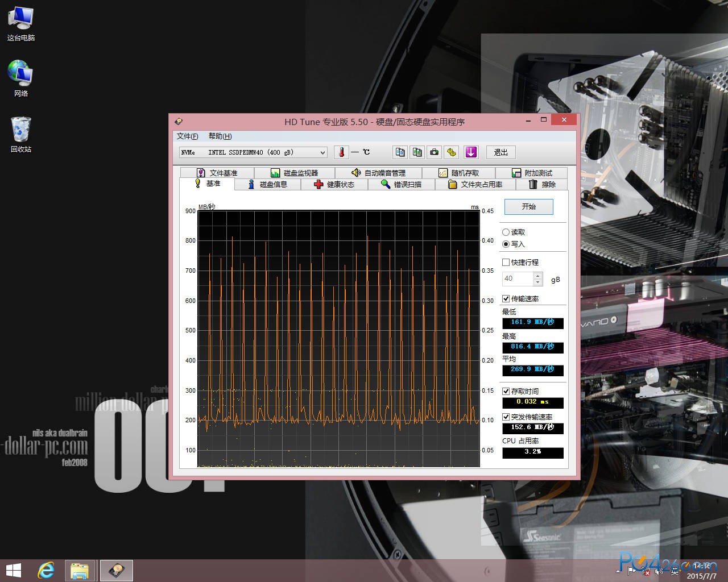Open the 文件夹占用率 tab
The image size is (728, 582).
coord(475,184)
